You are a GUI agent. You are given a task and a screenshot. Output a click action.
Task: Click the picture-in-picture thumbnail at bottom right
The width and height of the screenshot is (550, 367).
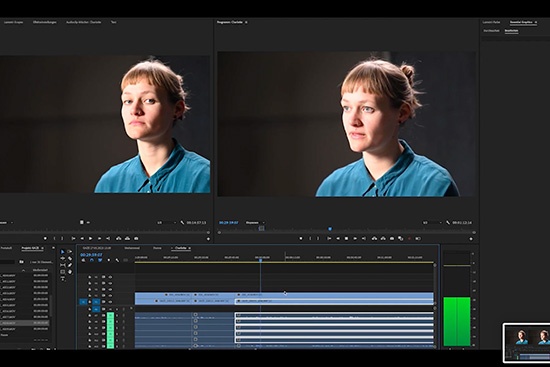click(x=526, y=343)
